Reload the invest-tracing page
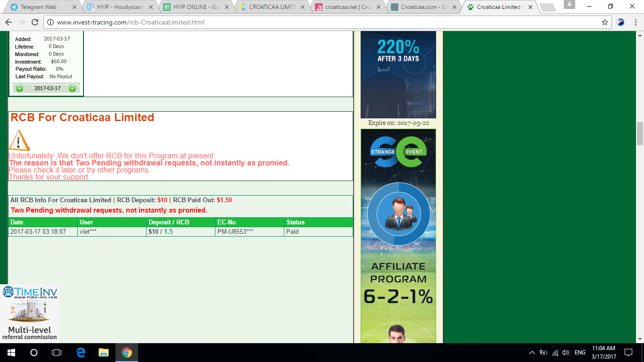 click(x=34, y=22)
